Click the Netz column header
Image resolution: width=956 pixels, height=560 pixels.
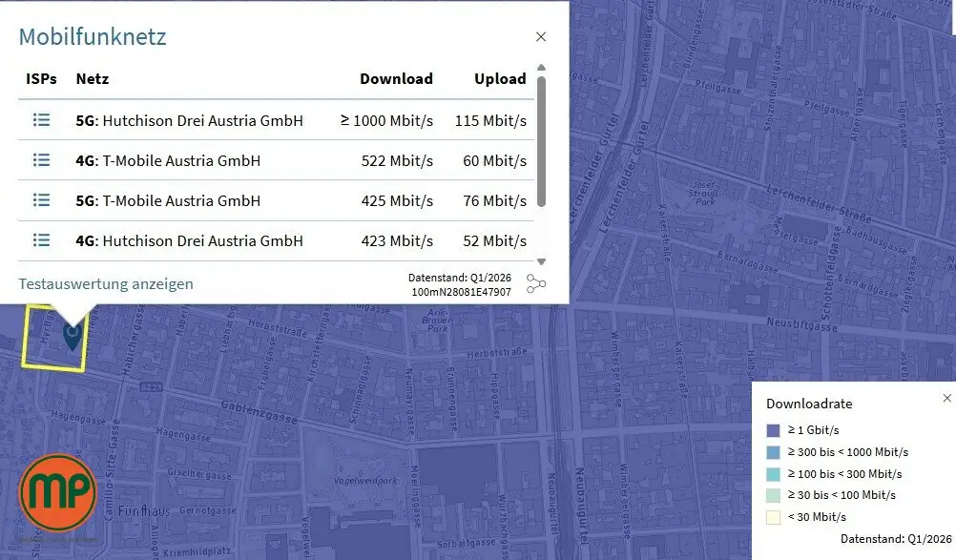pos(93,78)
